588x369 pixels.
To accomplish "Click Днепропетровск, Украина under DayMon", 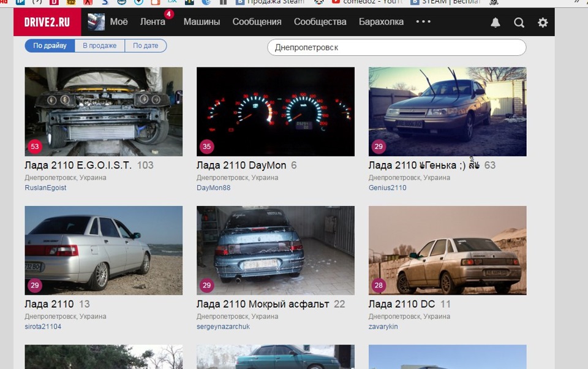I will point(238,178).
